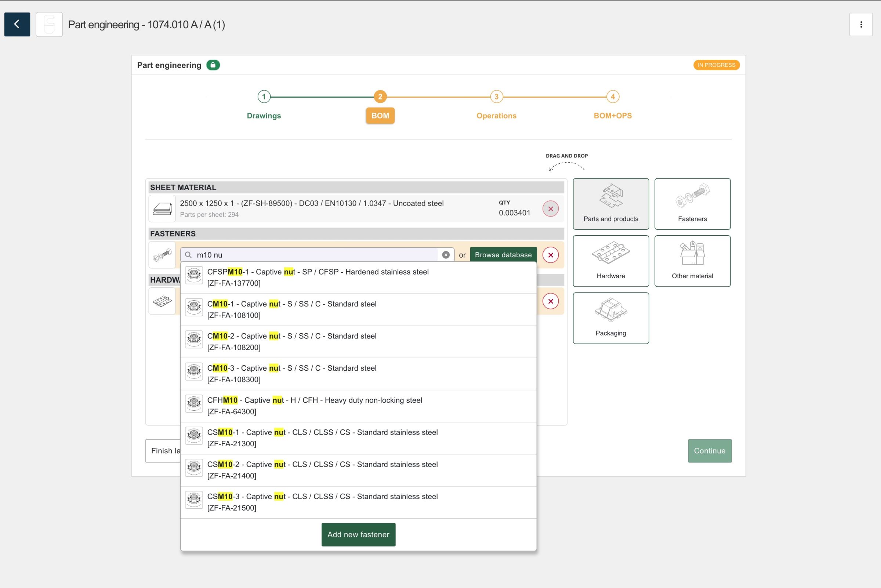Image resolution: width=881 pixels, height=588 pixels.
Task: Select the Other material tile
Action: (692, 261)
